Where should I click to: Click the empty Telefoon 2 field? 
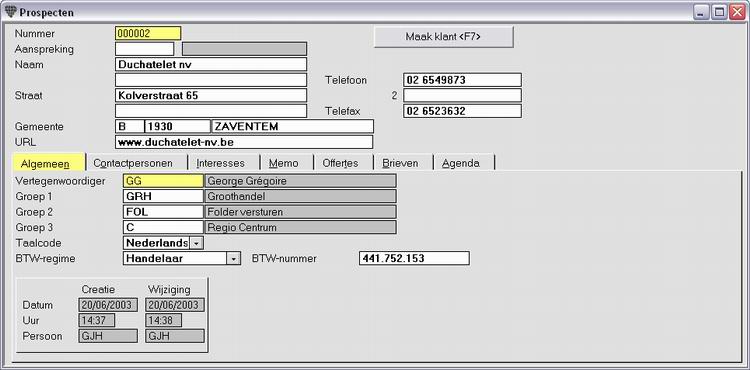[x=462, y=95]
